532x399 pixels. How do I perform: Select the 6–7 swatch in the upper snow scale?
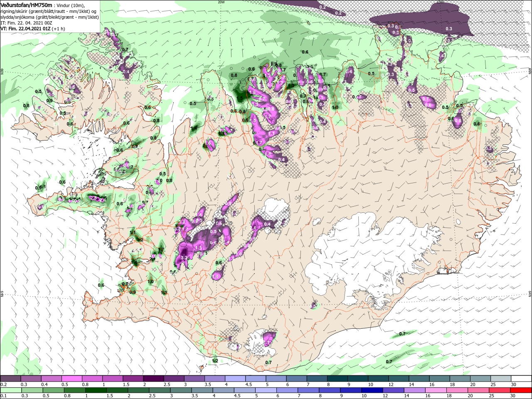(296, 379)
